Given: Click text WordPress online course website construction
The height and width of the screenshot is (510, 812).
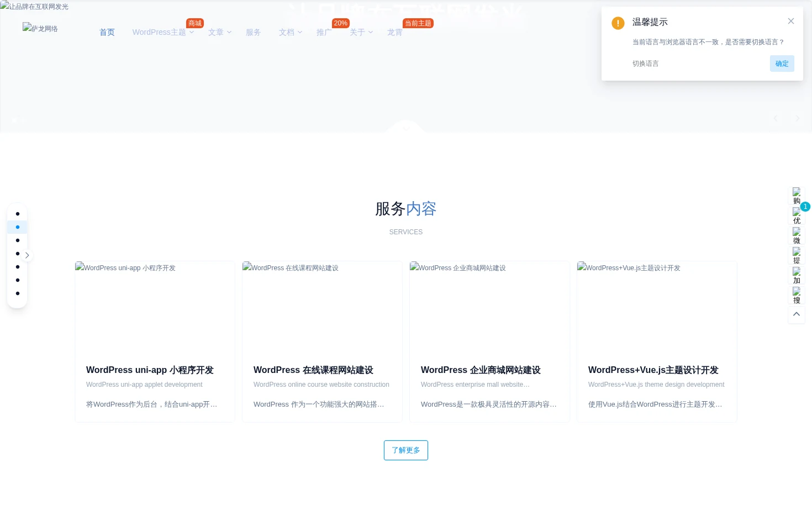Looking at the screenshot, I should pyautogui.click(x=321, y=385).
